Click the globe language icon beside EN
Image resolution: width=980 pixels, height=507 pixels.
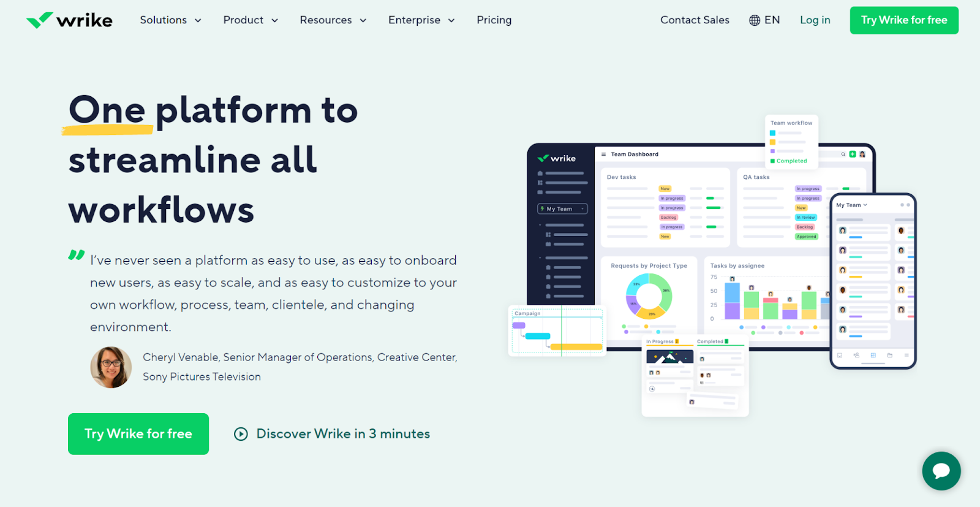pos(755,20)
